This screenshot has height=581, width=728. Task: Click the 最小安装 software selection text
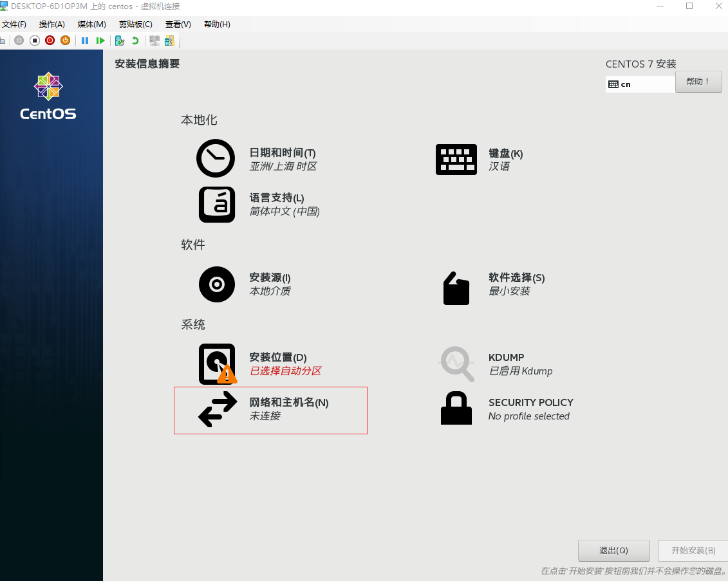[x=509, y=291]
